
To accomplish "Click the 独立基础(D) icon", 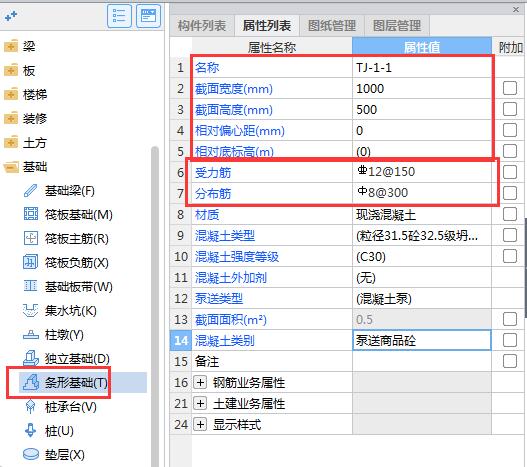I will [x=31, y=358].
